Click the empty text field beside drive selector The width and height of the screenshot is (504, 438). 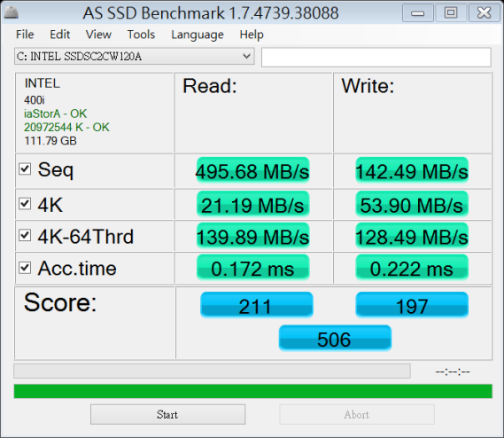point(376,58)
